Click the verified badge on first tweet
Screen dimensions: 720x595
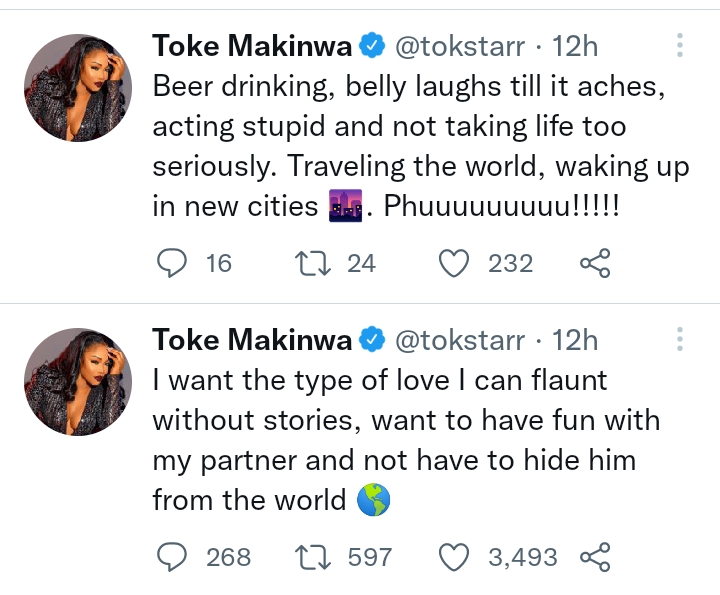(373, 45)
